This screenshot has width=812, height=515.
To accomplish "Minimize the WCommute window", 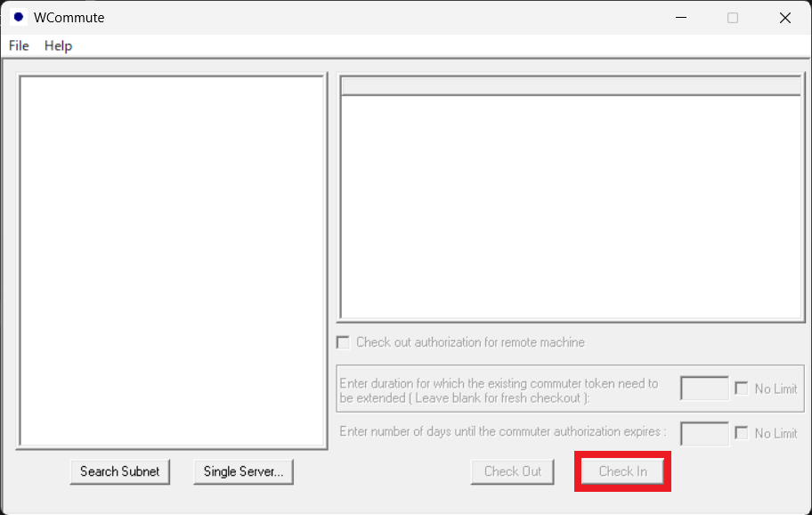I will [x=681, y=18].
